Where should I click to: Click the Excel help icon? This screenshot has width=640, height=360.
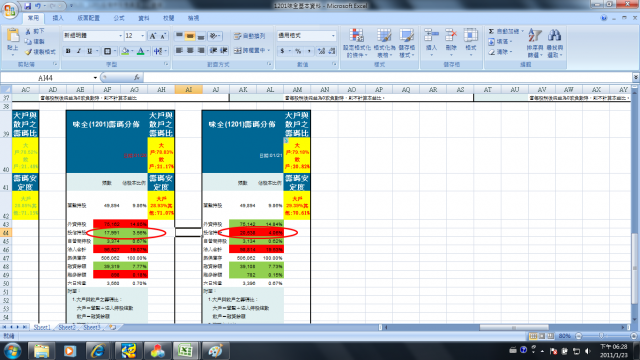604,18
